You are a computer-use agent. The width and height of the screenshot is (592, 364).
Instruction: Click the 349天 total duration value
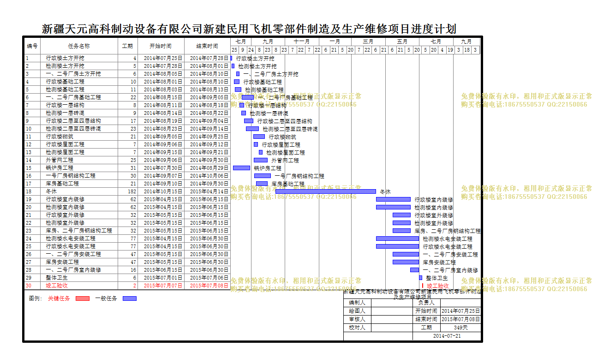[460, 328]
